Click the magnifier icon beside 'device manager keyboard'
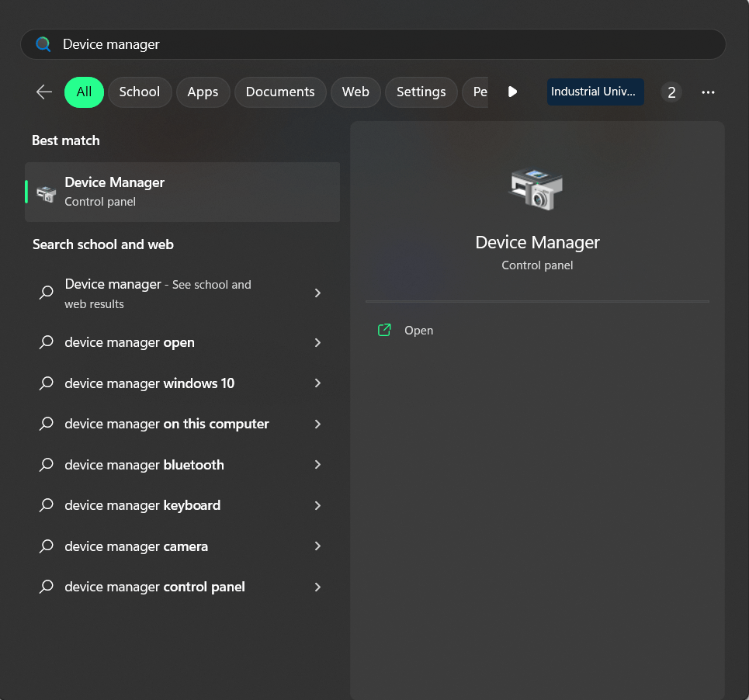Image resolution: width=749 pixels, height=700 pixels. point(47,505)
